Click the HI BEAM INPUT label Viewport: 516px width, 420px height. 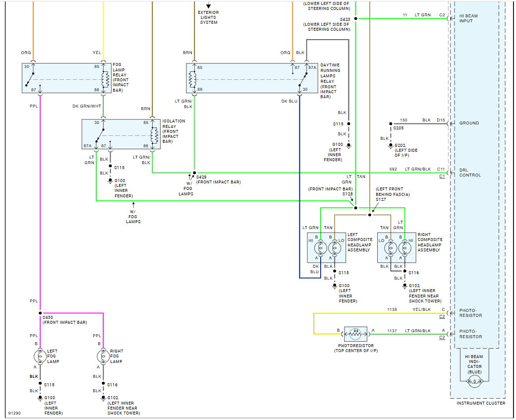point(468,19)
